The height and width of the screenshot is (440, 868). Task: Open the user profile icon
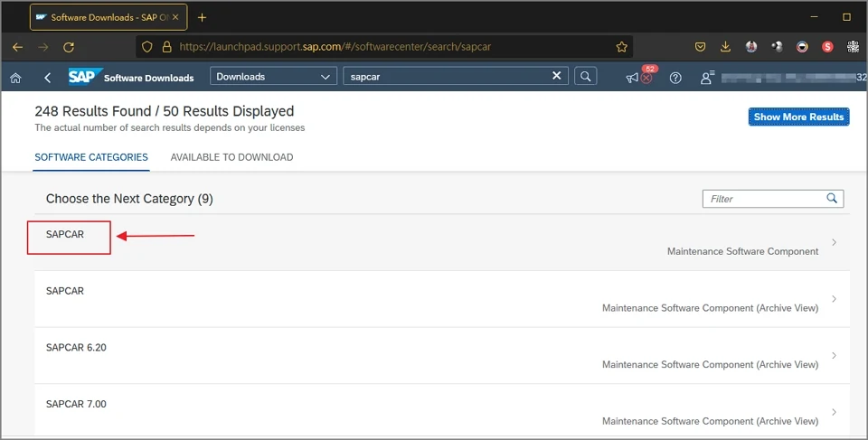(707, 78)
